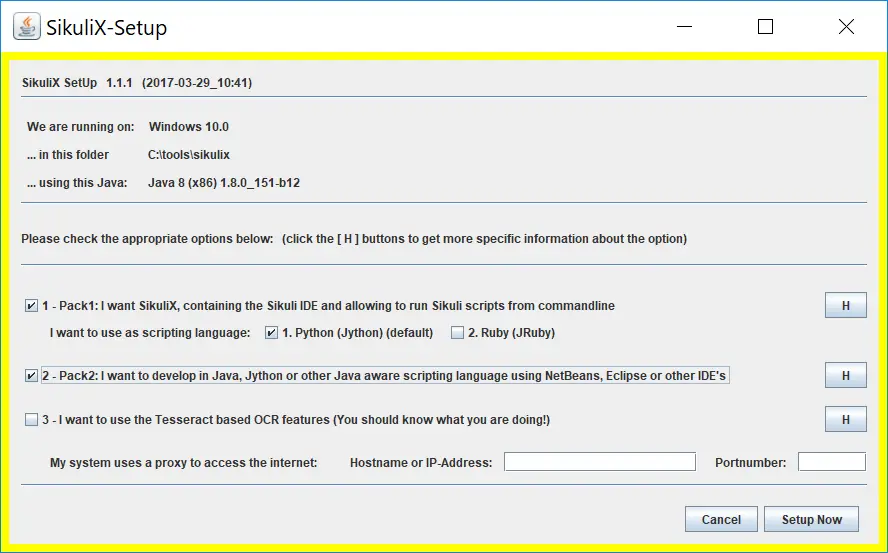The image size is (888, 553).
Task: Select the folder path text C:\tools\sikulix
Action: pos(189,155)
